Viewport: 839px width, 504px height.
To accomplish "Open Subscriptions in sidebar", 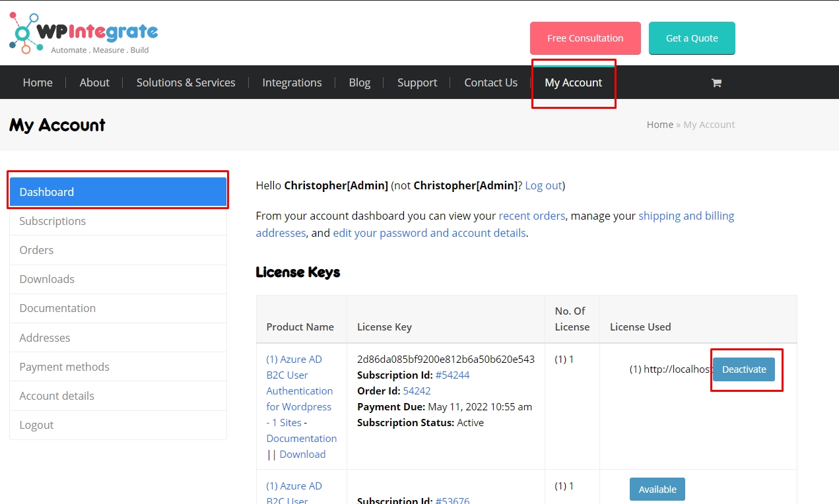I will coord(118,221).
